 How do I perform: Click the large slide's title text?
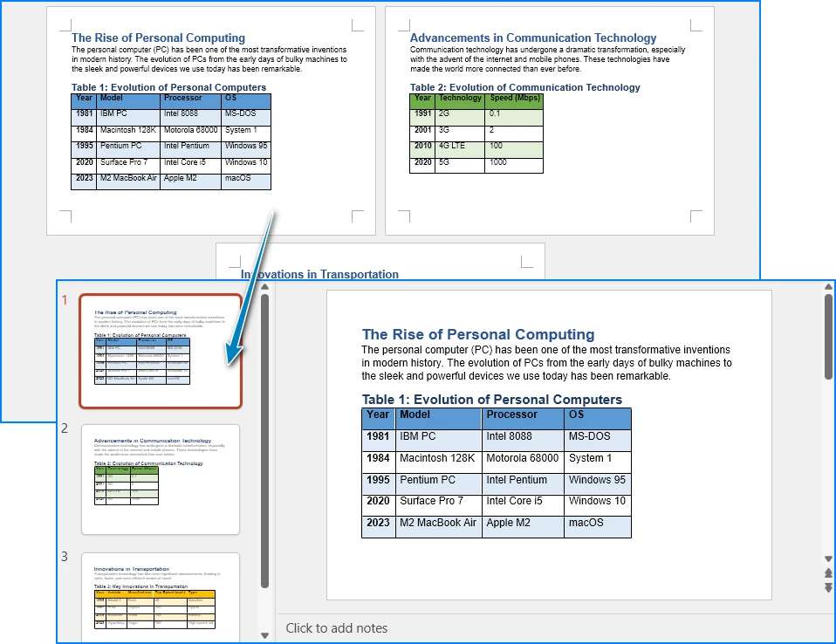click(478, 334)
